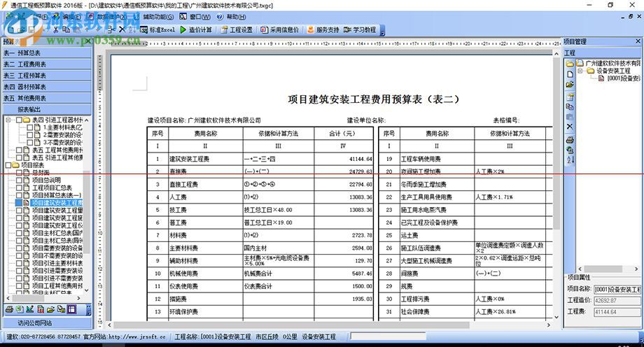The width and height of the screenshot is (644, 347).
Task: Check the 项目引进主要材料表 checkbox
Action: (x=19, y=263)
